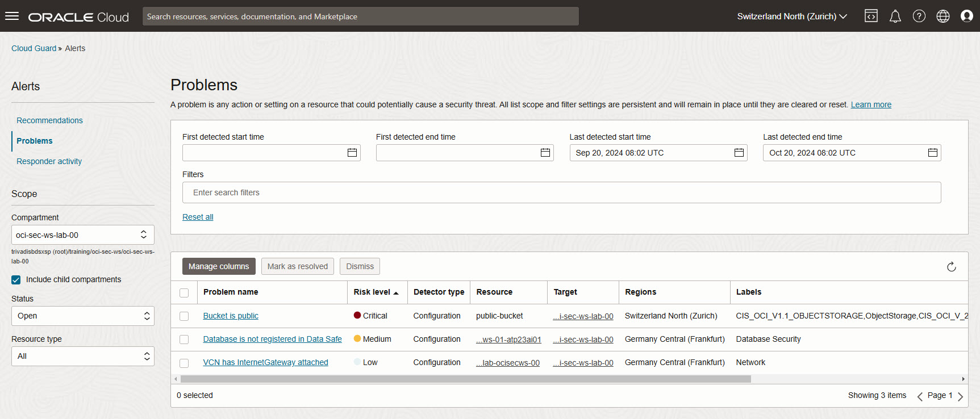
Task: Click scrollbar right arrow under table
Action: [x=963, y=379]
